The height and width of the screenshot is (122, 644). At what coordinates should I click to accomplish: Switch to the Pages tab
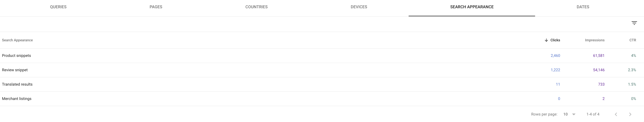pos(156,7)
